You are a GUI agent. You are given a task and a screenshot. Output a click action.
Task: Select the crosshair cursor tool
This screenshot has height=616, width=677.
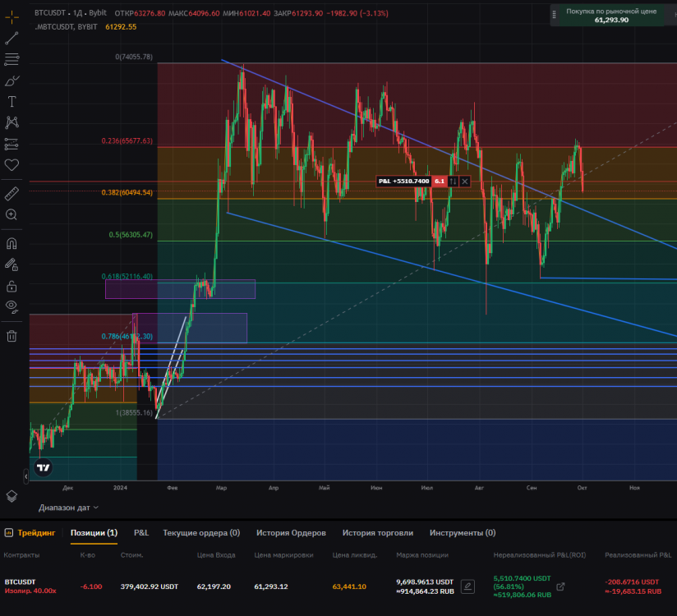coord(12,16)
